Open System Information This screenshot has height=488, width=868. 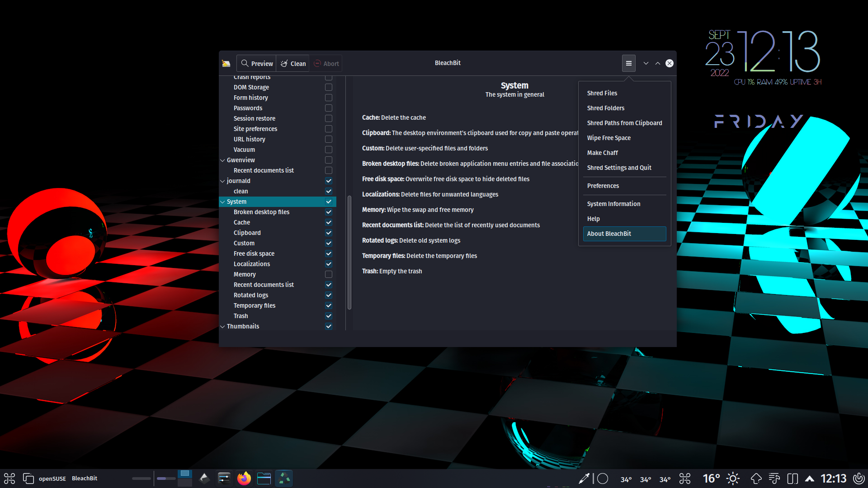click(624, 204)
